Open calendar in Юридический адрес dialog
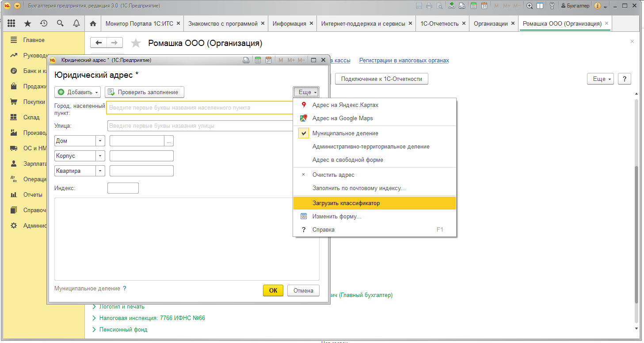 (x=268, y=60)
